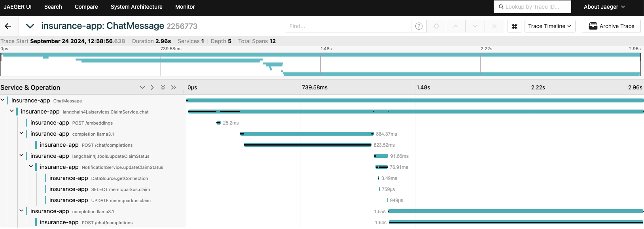The width and height of the screenshot is (644, 229).
Task: Expand all spans double-down chevron icon
Action: point(163,87)
